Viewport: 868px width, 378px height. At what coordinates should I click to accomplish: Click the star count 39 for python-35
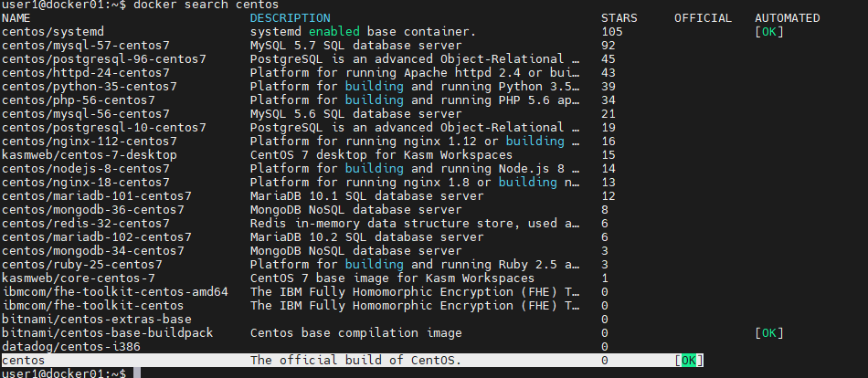coord(609,87)
